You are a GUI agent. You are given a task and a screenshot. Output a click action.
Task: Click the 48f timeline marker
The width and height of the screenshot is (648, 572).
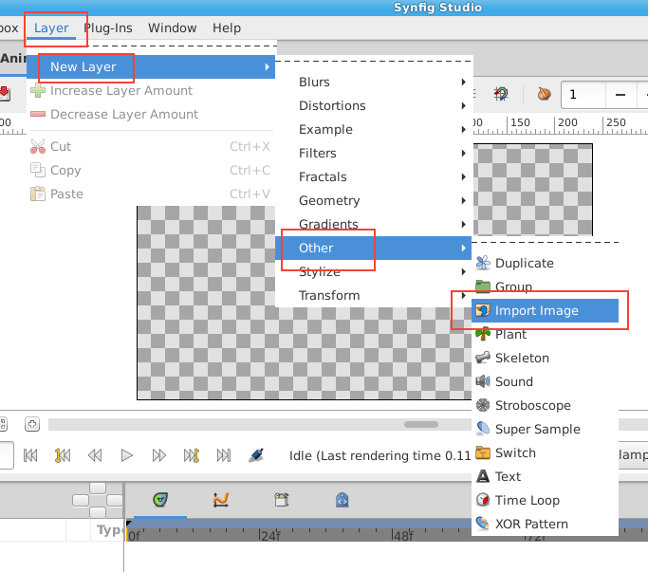[x=403, y=536]
